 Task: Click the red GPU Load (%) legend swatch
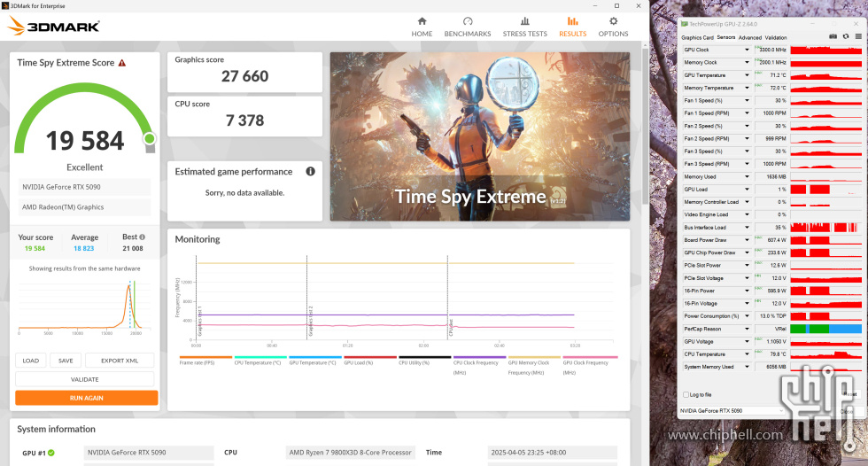point(370,357)
